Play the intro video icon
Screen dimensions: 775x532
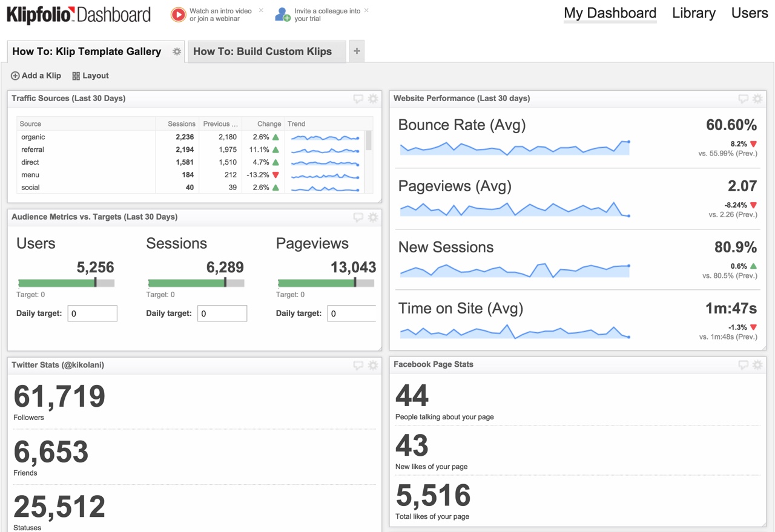click(x=178, y=15)
